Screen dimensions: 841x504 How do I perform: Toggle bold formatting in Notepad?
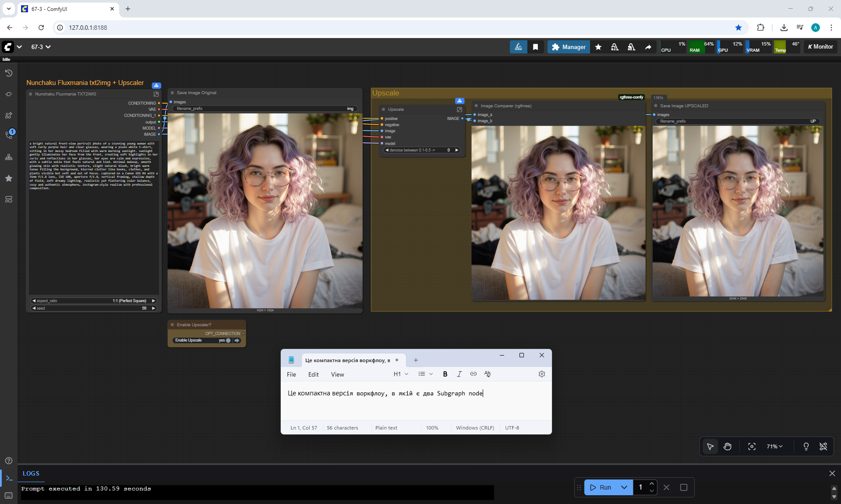click(x=445, y=374)
